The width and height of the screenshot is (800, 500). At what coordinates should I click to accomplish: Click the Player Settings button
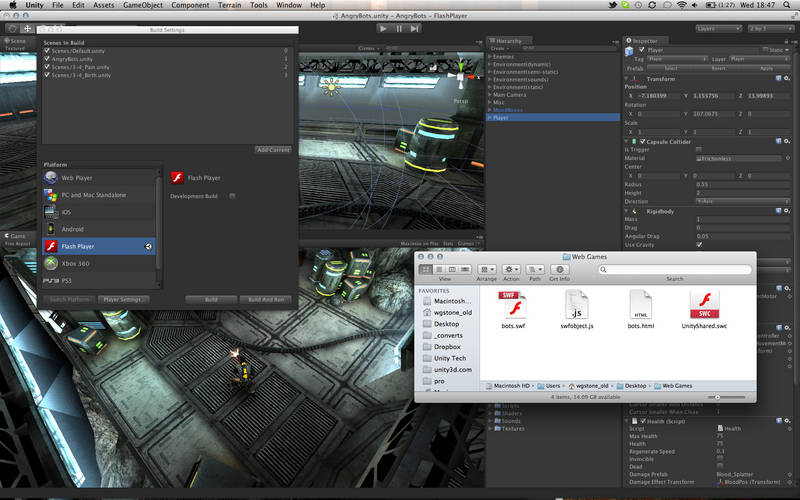click(x=124, y=299)
